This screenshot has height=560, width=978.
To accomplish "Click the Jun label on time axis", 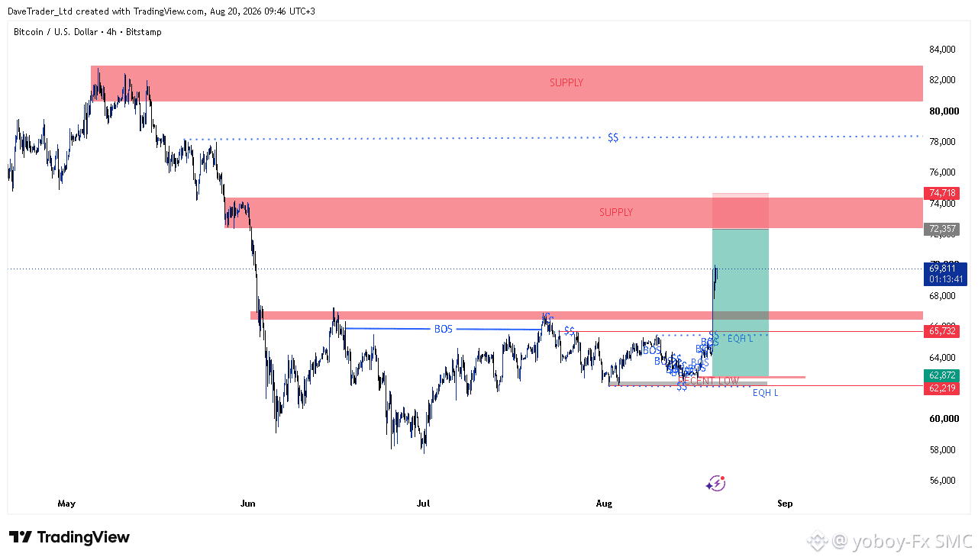I will point(247,504).
